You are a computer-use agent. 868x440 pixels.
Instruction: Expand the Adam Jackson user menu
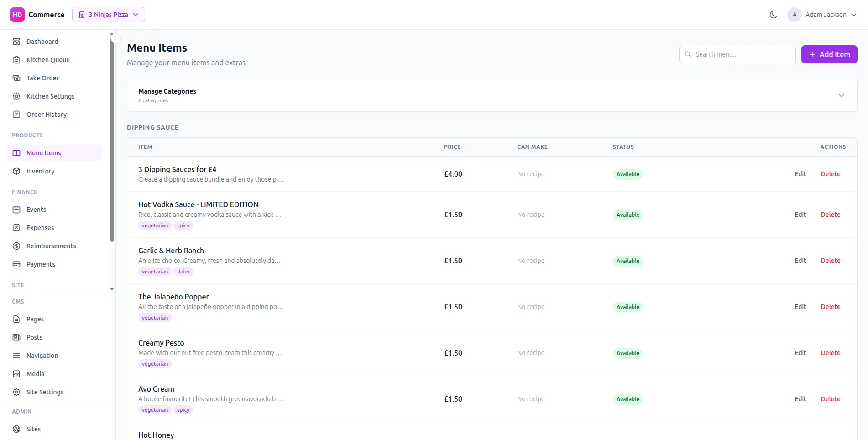point(822,15)
